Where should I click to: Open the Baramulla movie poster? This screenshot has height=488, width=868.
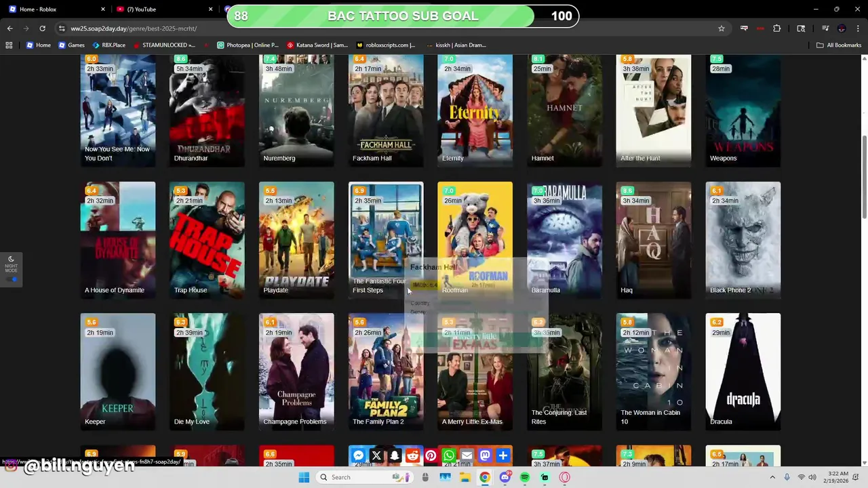pos(564,240)
